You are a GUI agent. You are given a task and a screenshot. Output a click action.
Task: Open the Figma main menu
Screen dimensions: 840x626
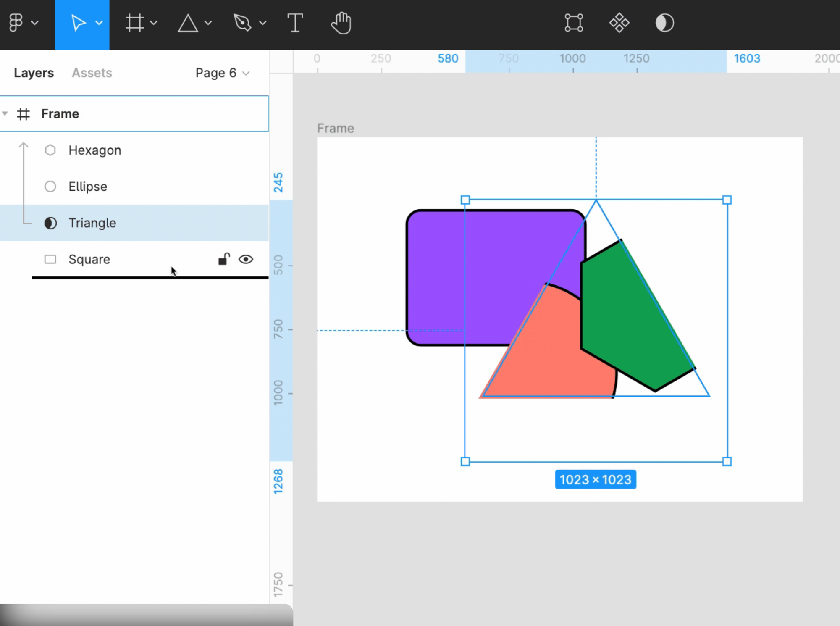coord(16,23)
